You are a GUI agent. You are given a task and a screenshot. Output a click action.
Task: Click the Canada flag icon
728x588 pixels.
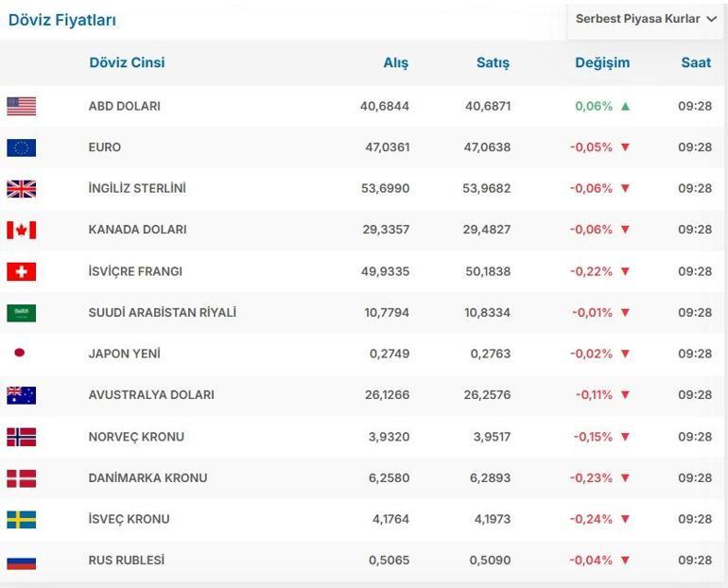[22, 230]
